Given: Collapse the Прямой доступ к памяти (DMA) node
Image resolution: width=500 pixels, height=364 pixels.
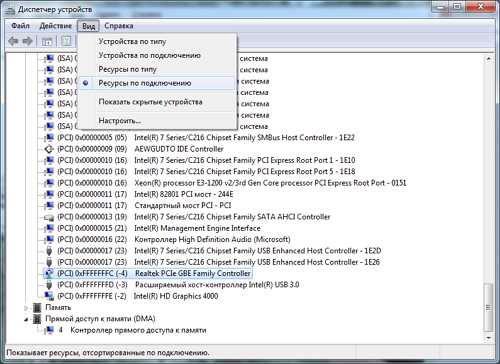Looking at the screenshot, I should tap(26, 319).
